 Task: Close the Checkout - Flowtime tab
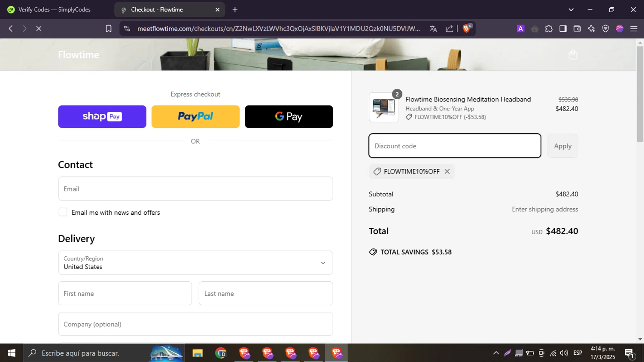click(217, 9)
